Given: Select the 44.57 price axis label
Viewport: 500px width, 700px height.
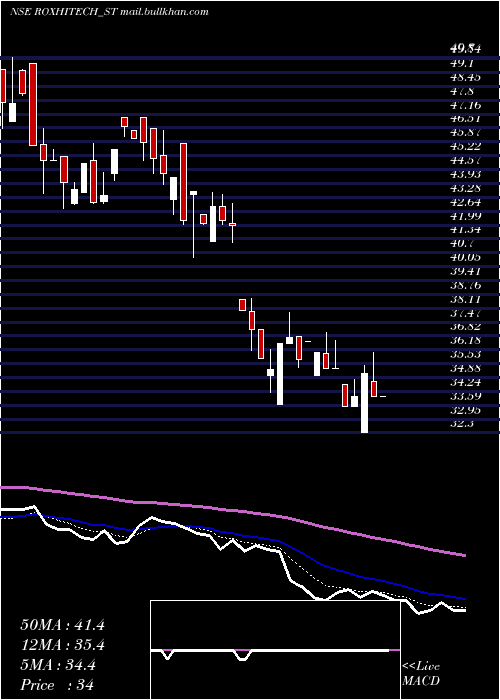Looking at the screenshot, I should (x=465, y=160).
